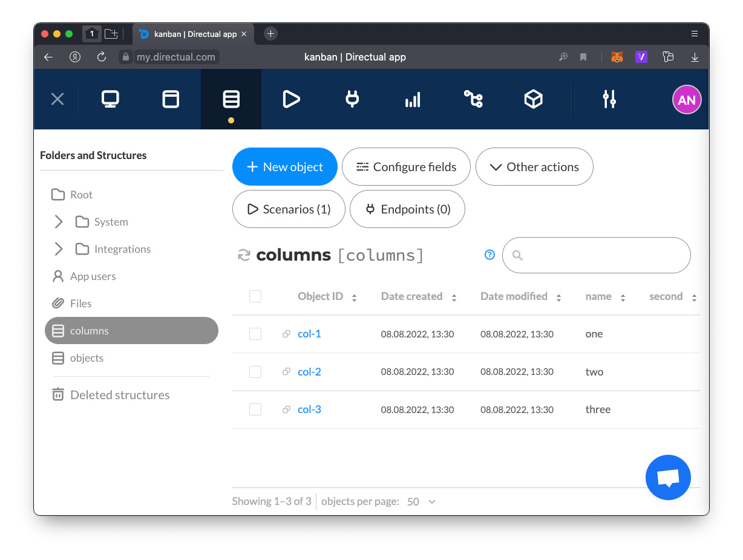
Task: Open the sliders settings icon in top bar
Action: tap(609, 99)
